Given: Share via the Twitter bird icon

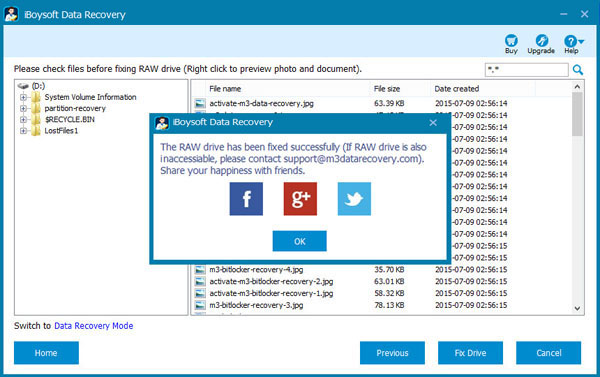Looking at the screenshot, I should click(x=354, y=199).
